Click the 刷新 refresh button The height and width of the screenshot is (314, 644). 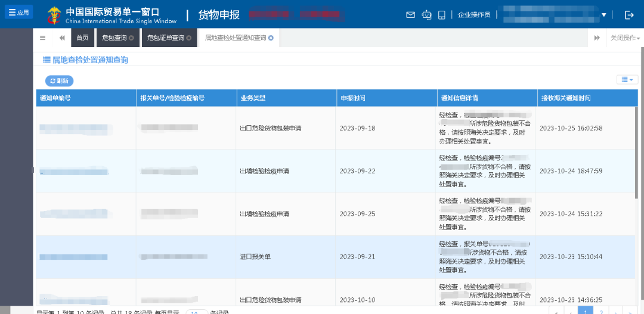coord(59,81)
